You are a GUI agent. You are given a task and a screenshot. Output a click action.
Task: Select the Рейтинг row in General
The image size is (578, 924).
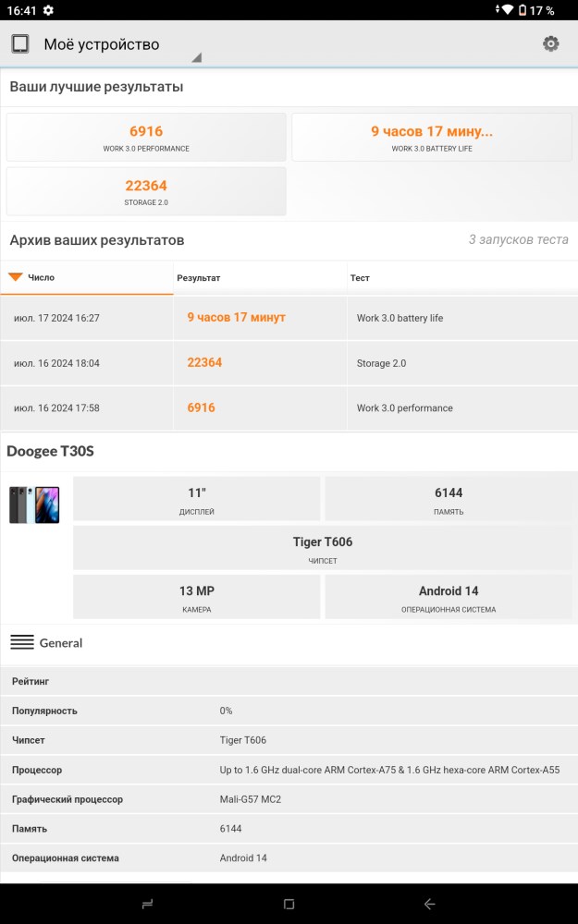[x=289, y=681]
